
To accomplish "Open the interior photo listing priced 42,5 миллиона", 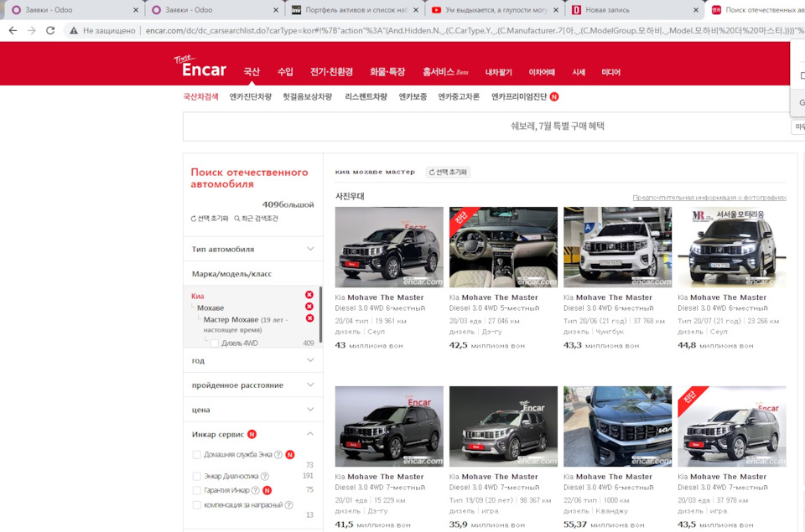I will tap(503, 247).
